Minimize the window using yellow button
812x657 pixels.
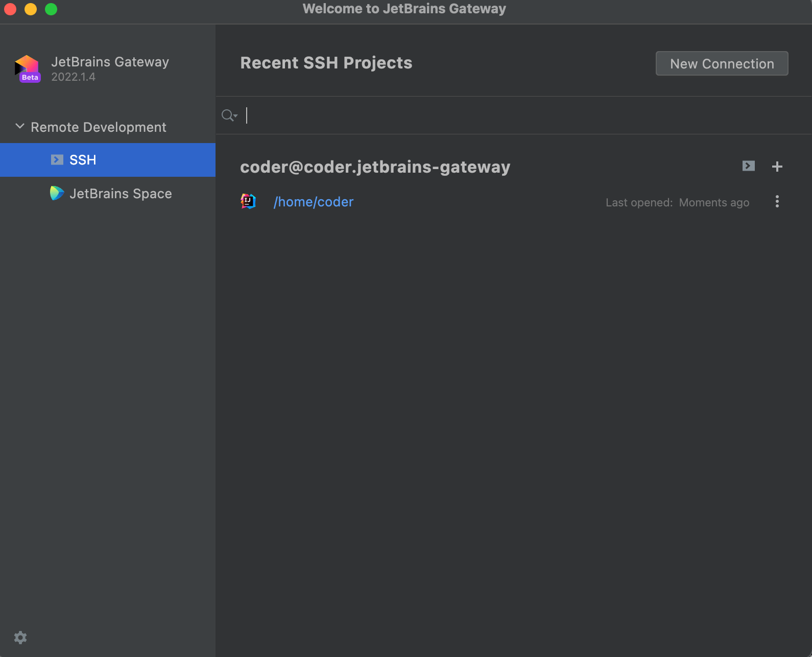[x=31, y=9]
